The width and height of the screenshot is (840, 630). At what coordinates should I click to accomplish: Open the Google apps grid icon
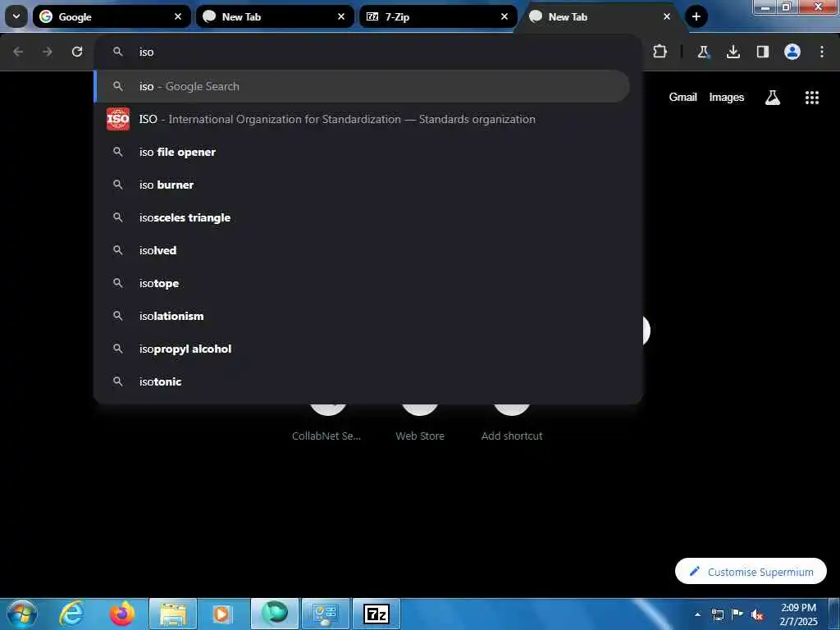pyautogui.click(x=811, y=98)
